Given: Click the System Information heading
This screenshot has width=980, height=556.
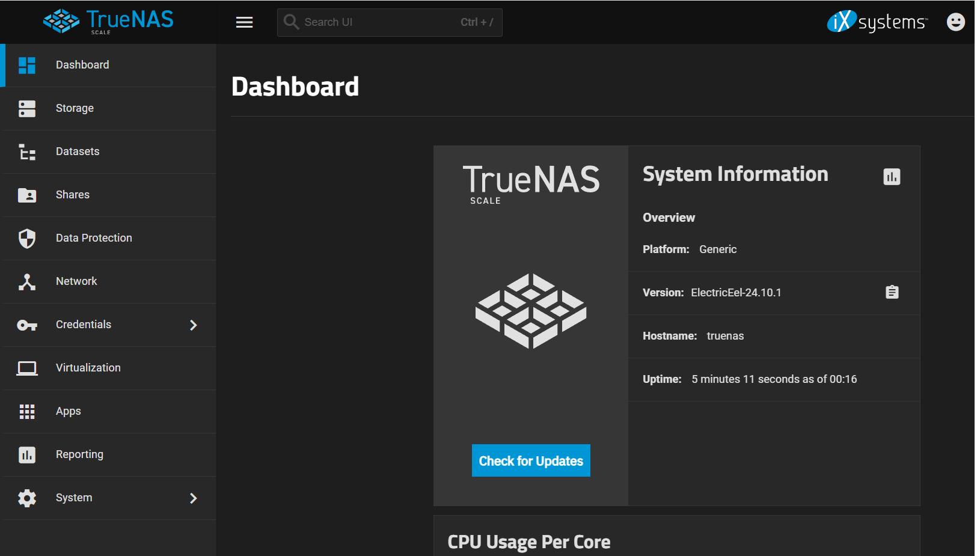Looking at the screenshot, I should 735,174.
